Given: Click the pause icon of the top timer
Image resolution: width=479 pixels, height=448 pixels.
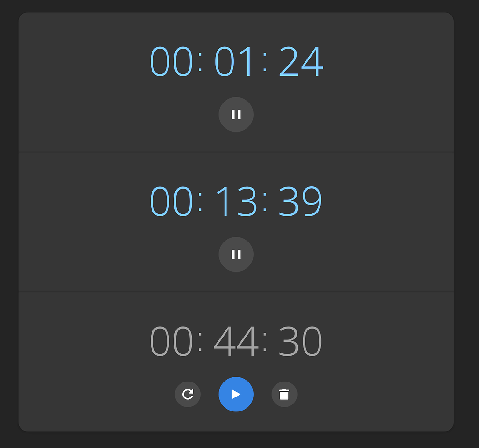Looking at the screenshot, I should (236, 114).
